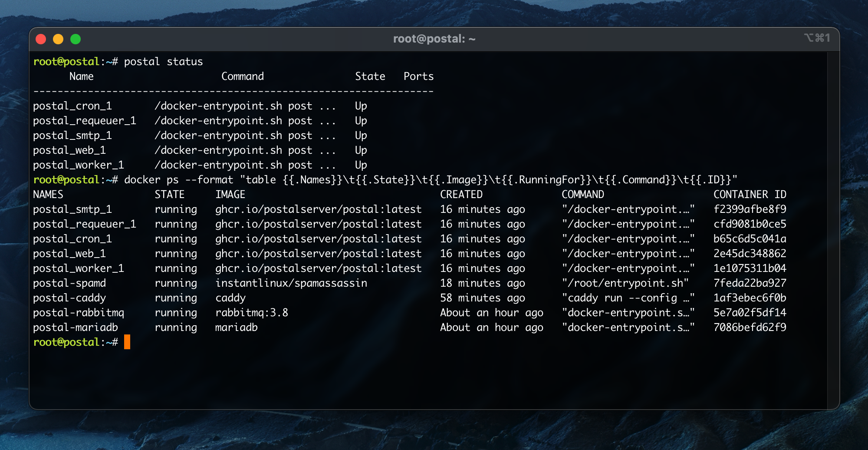
Task: Click the "58 minutes ago" created text
Action: pyautogui.click(x=483, y=298)
